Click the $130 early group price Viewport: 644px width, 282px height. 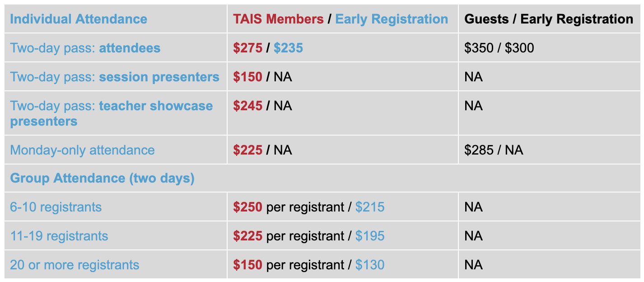[370, 265]
